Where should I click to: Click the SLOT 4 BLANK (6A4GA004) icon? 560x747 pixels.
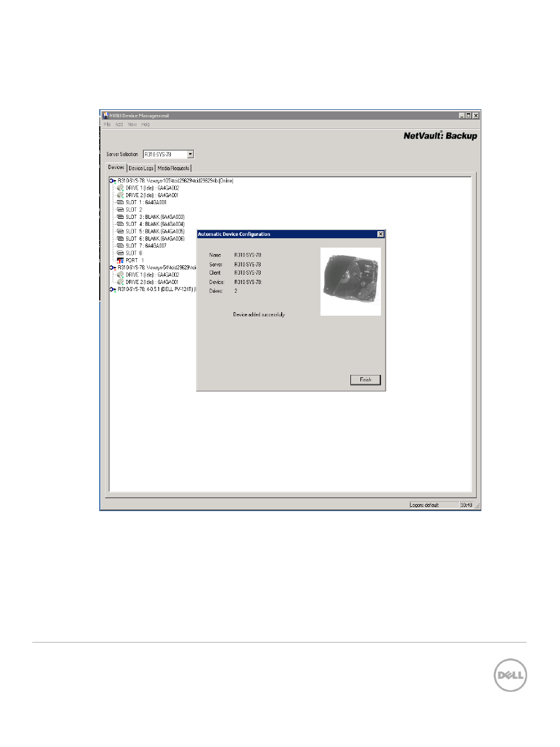tap(120, 224)
